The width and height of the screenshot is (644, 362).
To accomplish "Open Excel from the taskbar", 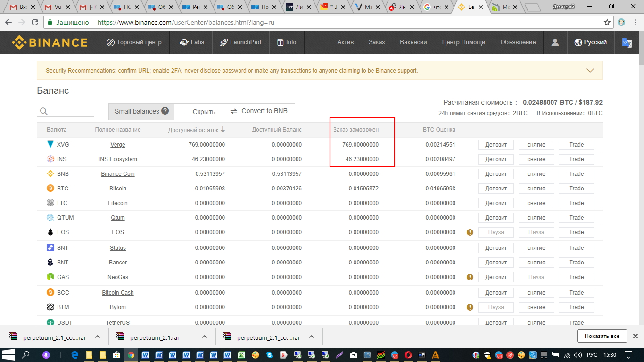I will click(x=241, y=355).
